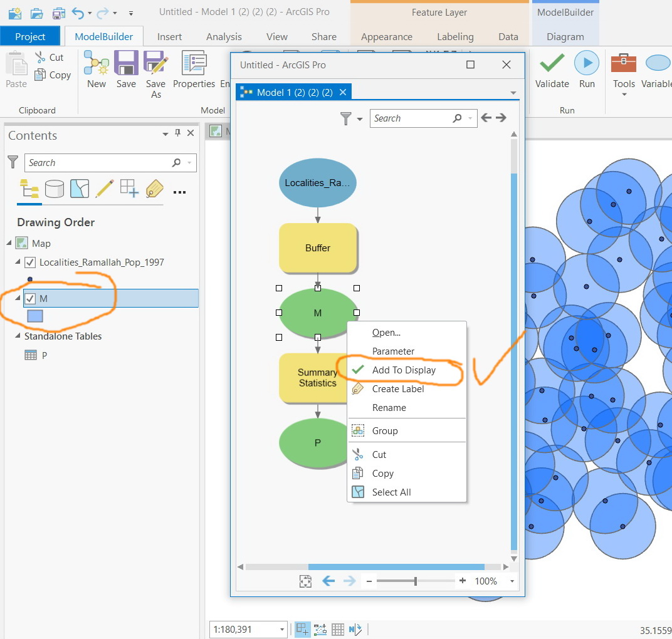Open the Tools toolbox menu
Viewport: 672px width, 639px height.
point(624,75)
